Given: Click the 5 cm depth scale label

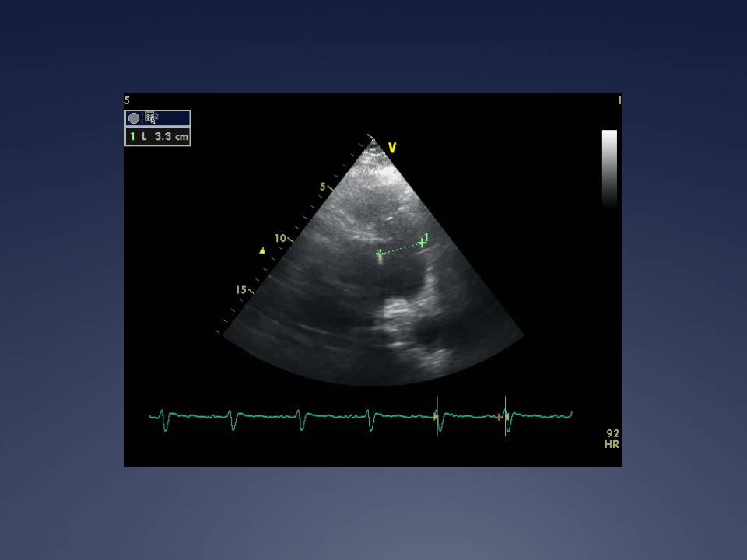Looking at the screenshot, I should (322, 187).
